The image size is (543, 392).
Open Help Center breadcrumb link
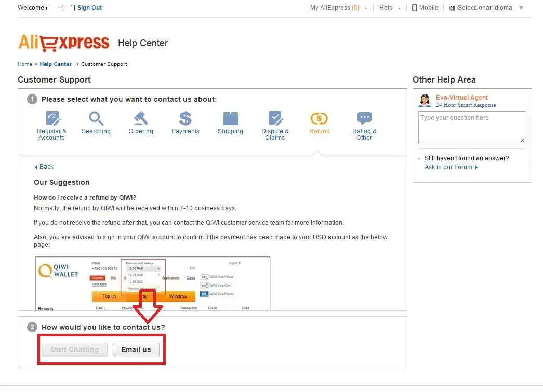(x=56, y=64)
